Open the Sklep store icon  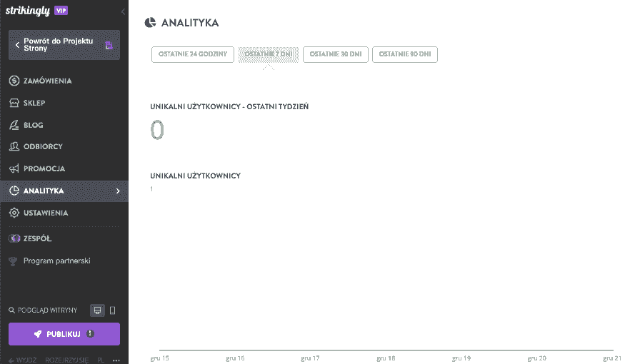[x=14, y=103]
